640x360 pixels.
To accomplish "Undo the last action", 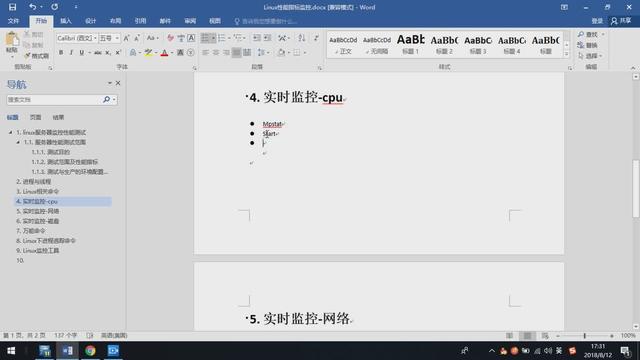I will pos(32,7).
